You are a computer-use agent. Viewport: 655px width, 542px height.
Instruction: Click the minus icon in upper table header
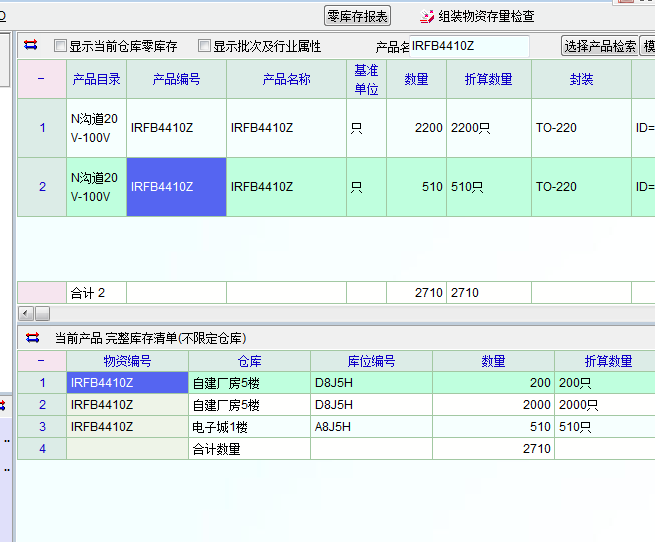41,79
